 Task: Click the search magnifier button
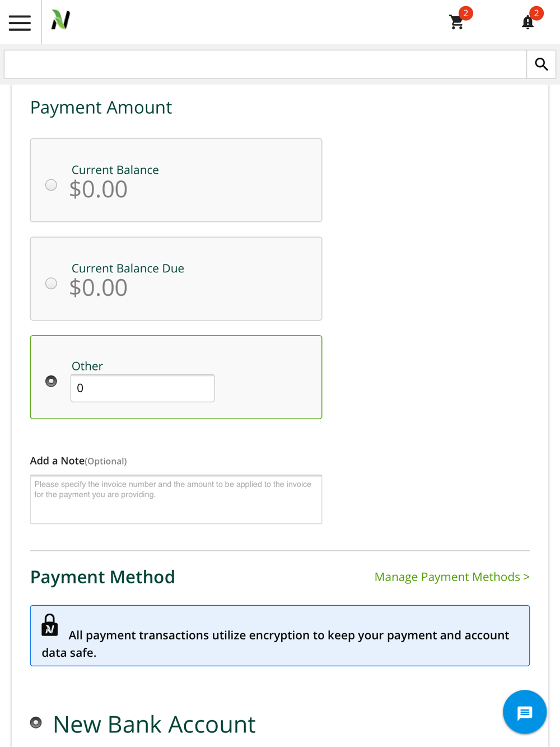[541, 64]
